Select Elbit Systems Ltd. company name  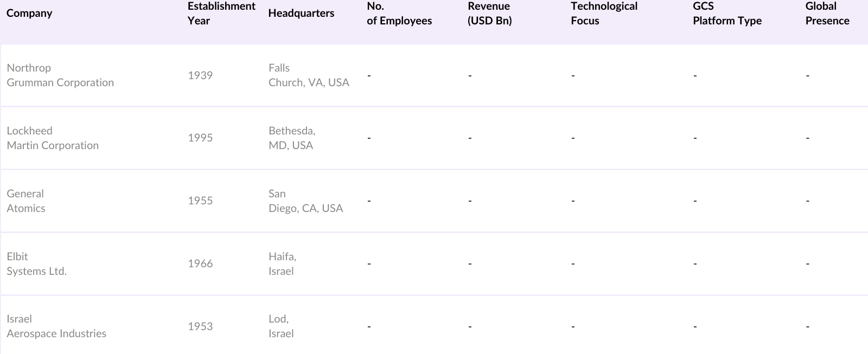36,264
